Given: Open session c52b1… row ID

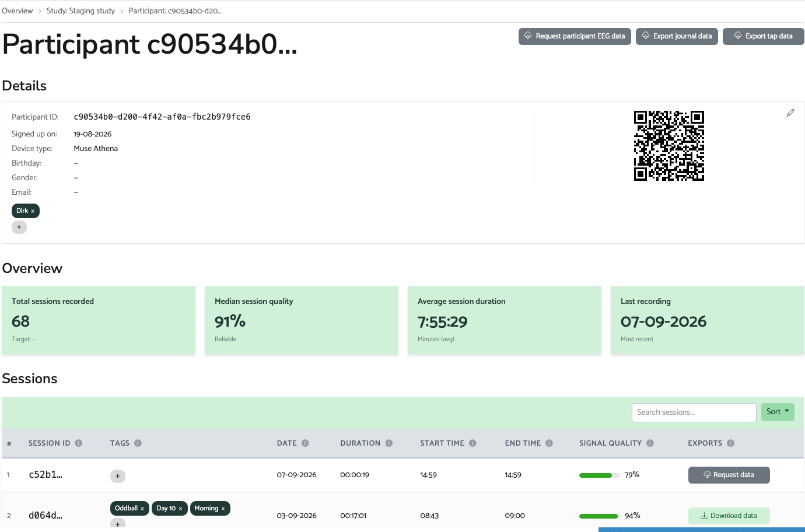Looking at the screenshot, I should point(45,475).
